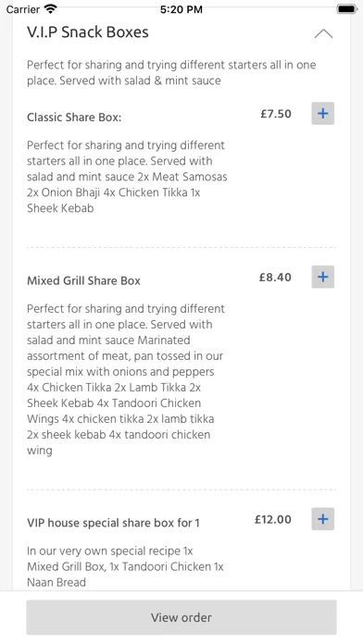The image size is (363, 644).
Task: Collapse the V.I.P Snack Boxes section chevron
Action: click(323, 33)
